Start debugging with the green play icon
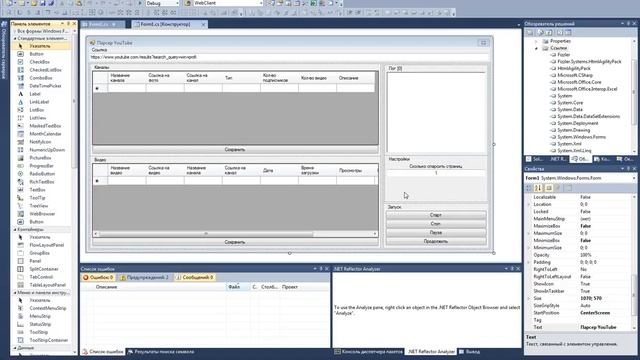Viewport: 640px width, 360px height. 140,3
